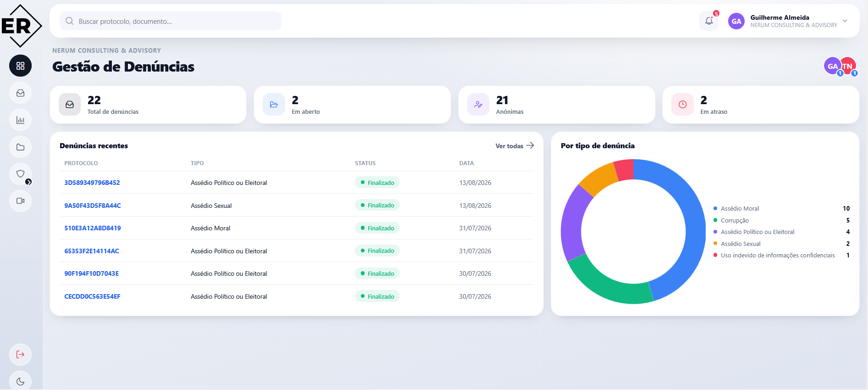Open protocol CECDD0C563E54EF
868x390 pixels.
tap(92, 296)
